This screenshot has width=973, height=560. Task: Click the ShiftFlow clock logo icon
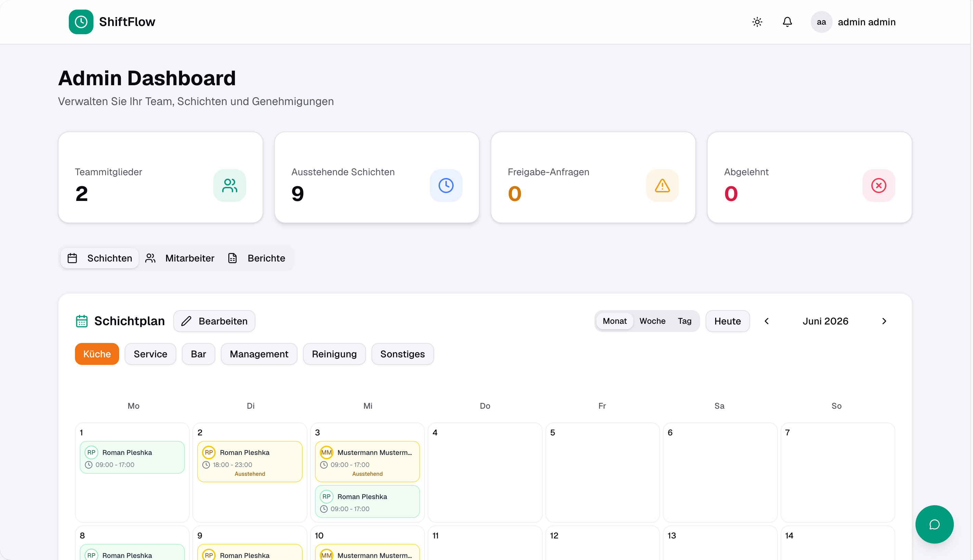[x=81, y=22]
